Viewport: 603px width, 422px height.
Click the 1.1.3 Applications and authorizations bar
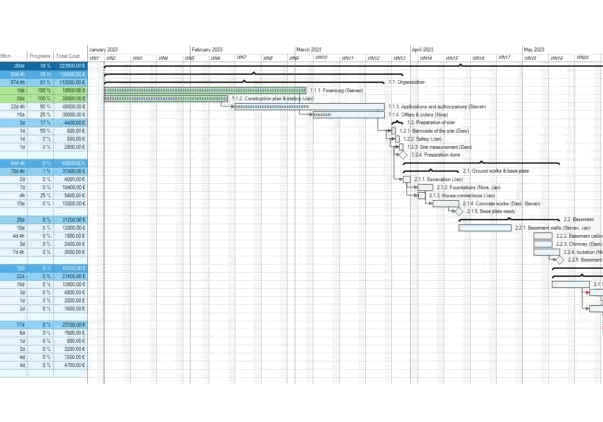pyautogui.click(x=310, y=107)
